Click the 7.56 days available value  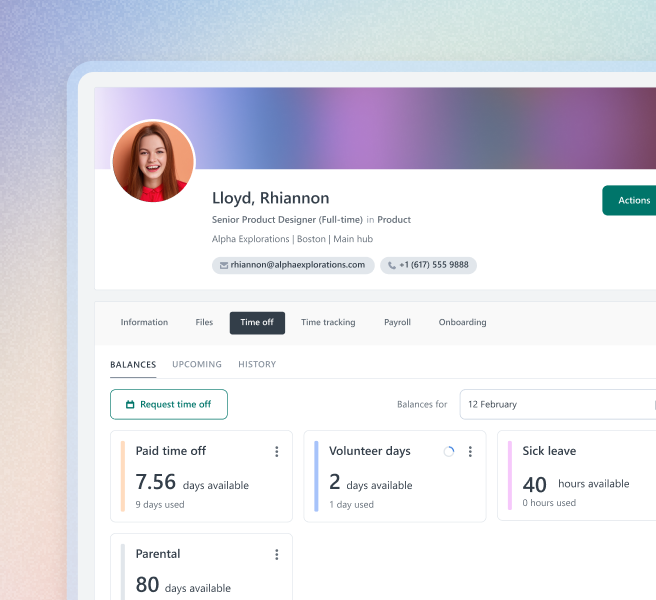click(x=192, y=482)
